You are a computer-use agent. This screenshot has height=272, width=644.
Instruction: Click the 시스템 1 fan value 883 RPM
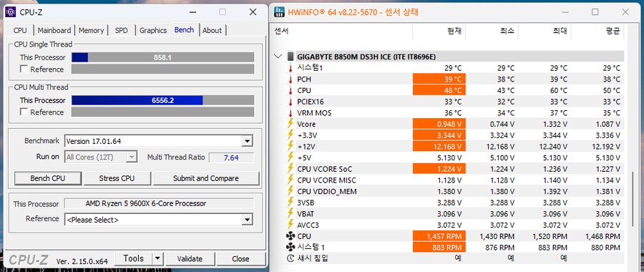[x=439, y=248]
